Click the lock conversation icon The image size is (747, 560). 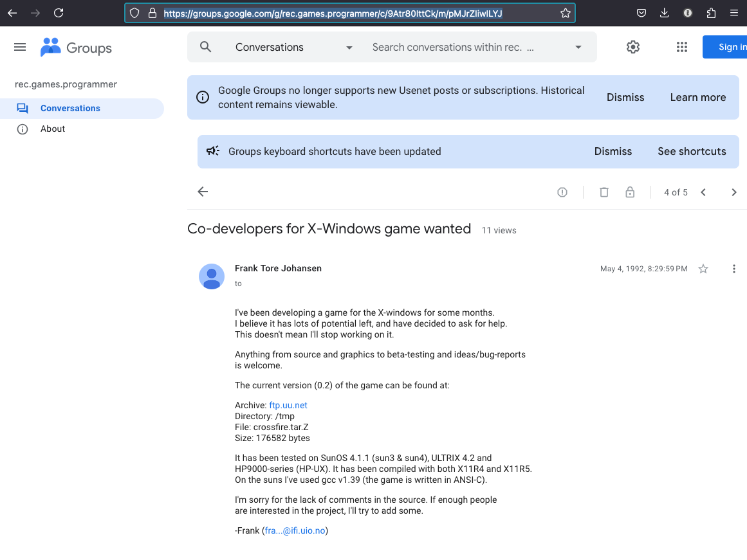(x=630, y=192)
